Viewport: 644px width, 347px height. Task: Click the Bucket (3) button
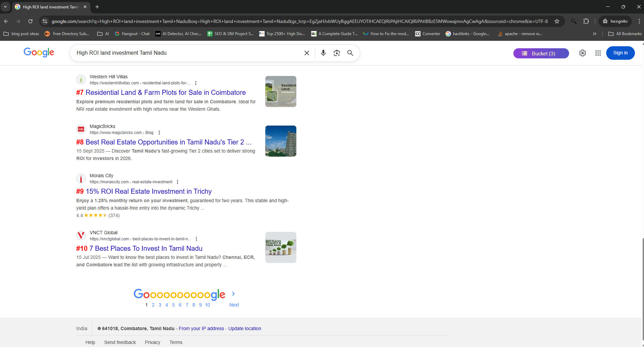541,53
